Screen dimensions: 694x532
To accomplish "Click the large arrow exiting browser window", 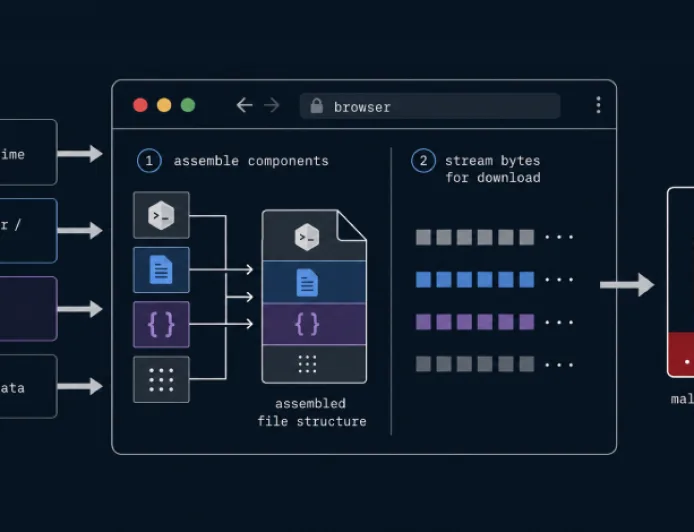I will tap(627, 285).
